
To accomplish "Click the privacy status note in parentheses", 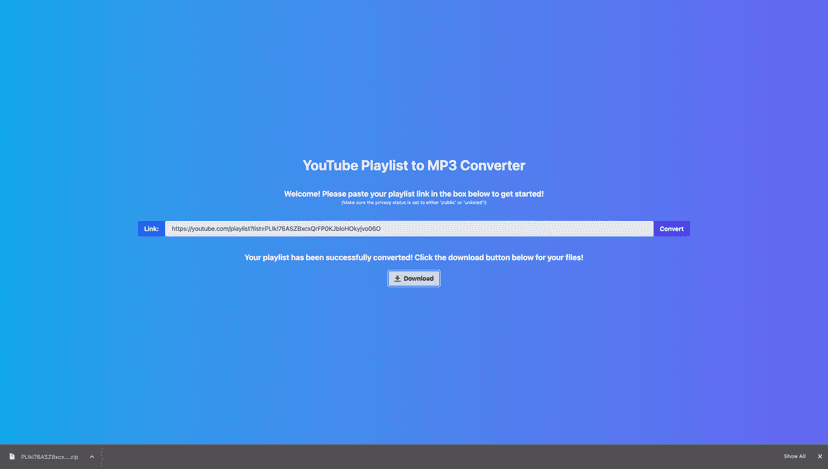I will click(x=414, y=203).
